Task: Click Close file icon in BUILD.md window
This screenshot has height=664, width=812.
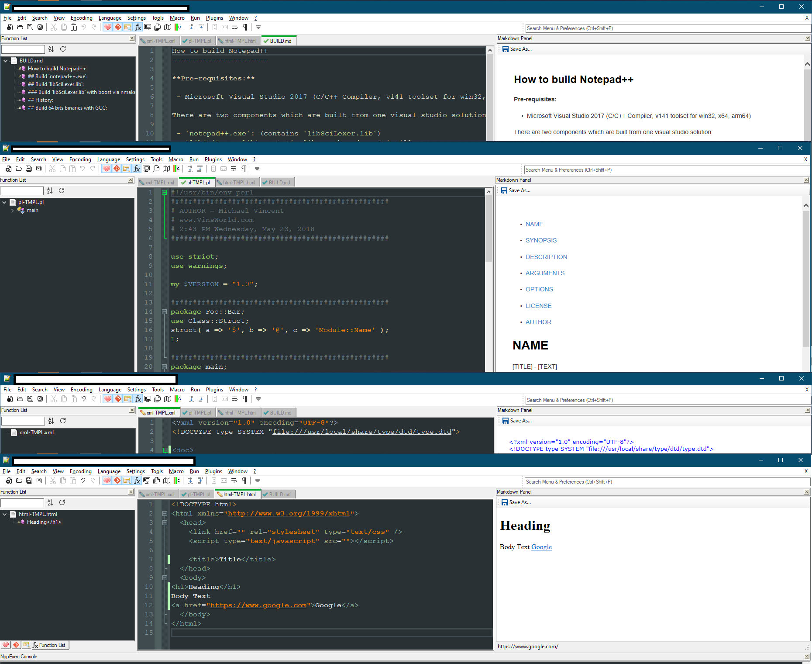Action: point(40,27)
